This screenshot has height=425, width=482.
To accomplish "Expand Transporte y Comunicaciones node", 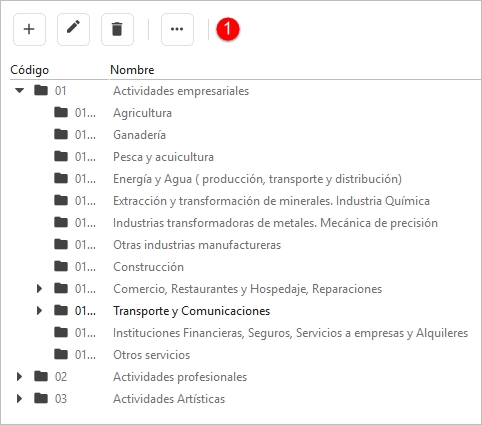I will click(x=39, y=310).
